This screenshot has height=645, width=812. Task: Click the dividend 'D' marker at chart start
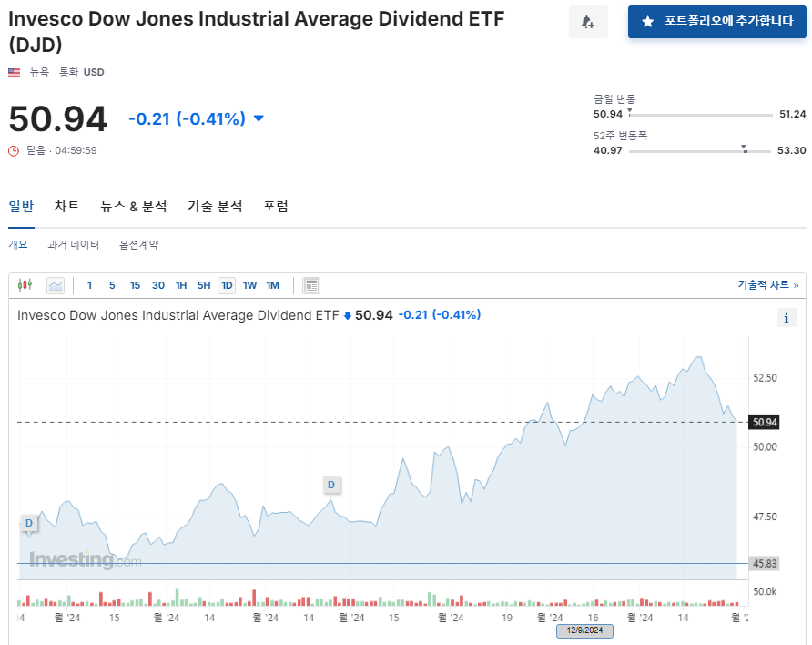click(x=29, y=523)
